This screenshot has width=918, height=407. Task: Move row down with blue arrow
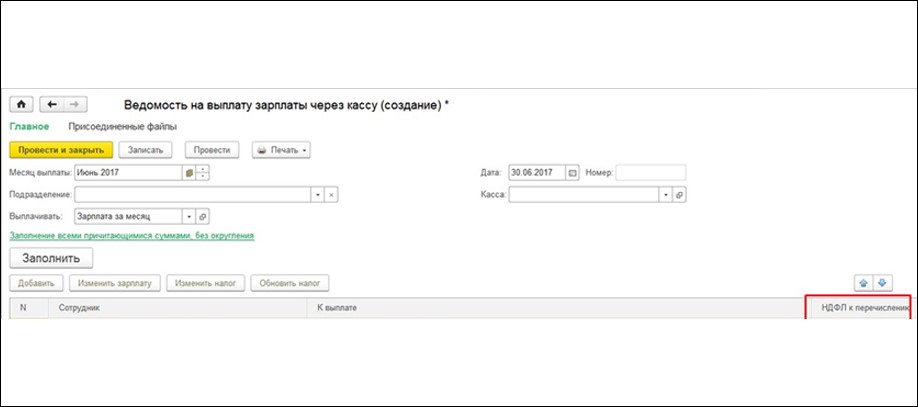pyautogui.click(x=882, y=283)
